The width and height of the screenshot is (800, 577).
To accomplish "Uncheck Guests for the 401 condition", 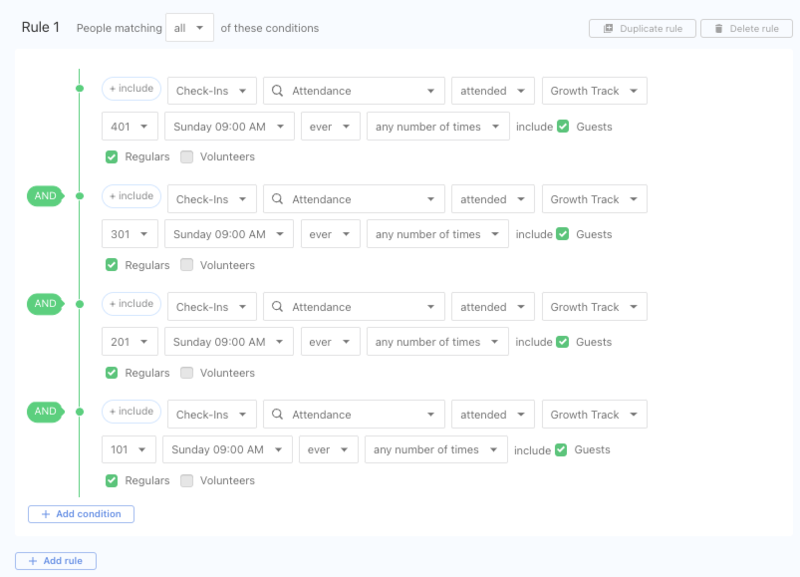I will click(562, 127).
